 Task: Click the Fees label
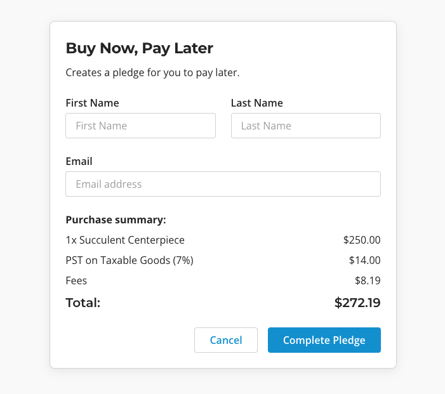76,281
